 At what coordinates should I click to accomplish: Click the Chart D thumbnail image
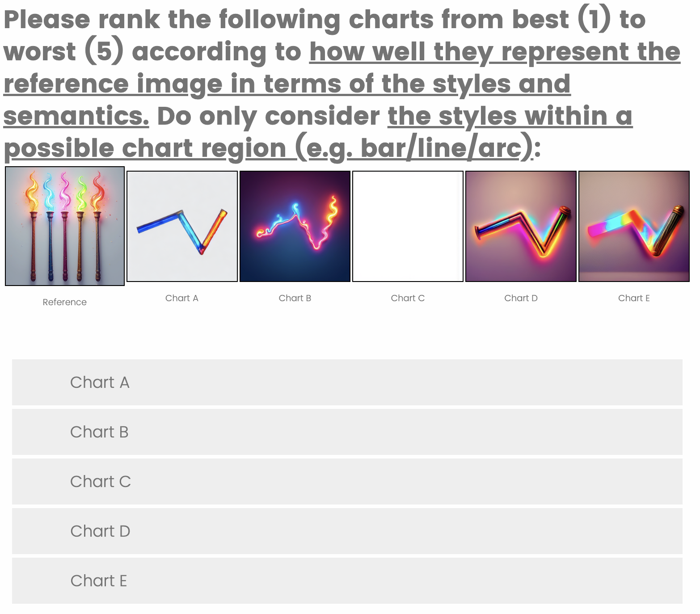(x=521, y=226)
